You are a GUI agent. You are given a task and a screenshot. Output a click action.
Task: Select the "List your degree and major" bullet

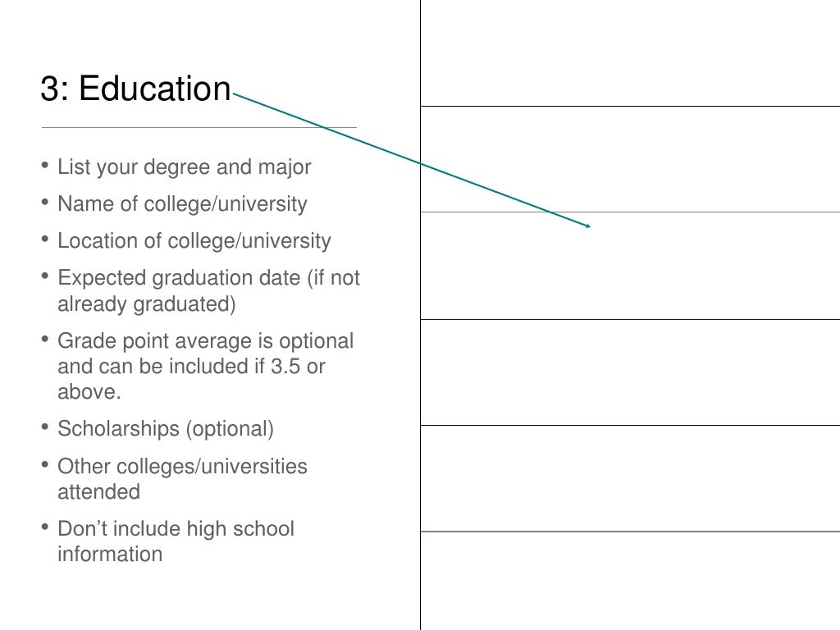pyautogui.click(x=185, y=167)
